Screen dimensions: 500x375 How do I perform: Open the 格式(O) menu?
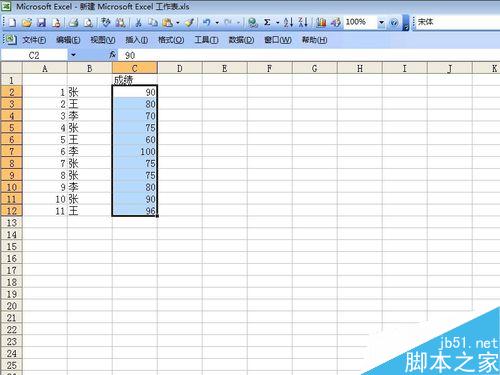(171, 40)
